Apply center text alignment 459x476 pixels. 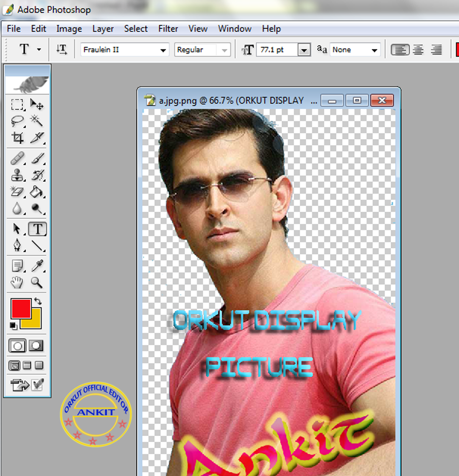click(x=418, y=50)
